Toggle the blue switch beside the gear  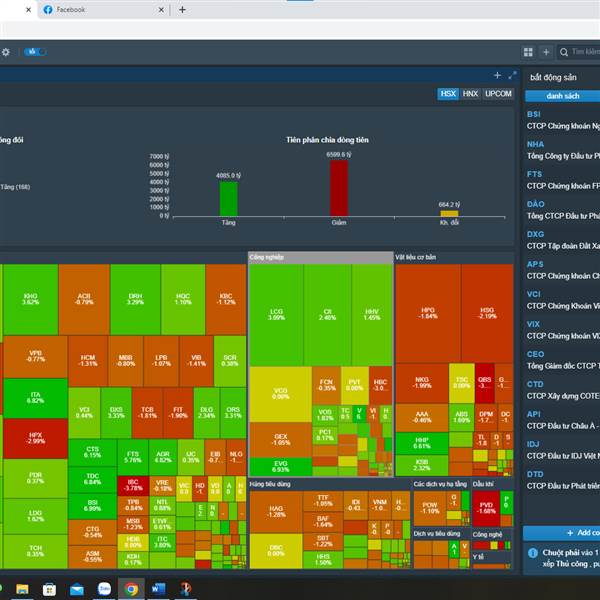tap(36, 52)
